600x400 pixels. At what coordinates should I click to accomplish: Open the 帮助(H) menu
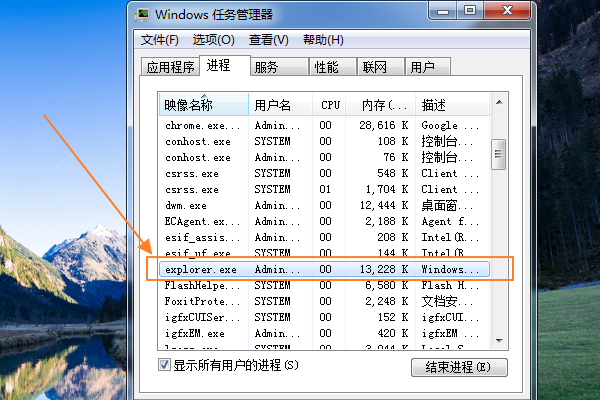323,39
